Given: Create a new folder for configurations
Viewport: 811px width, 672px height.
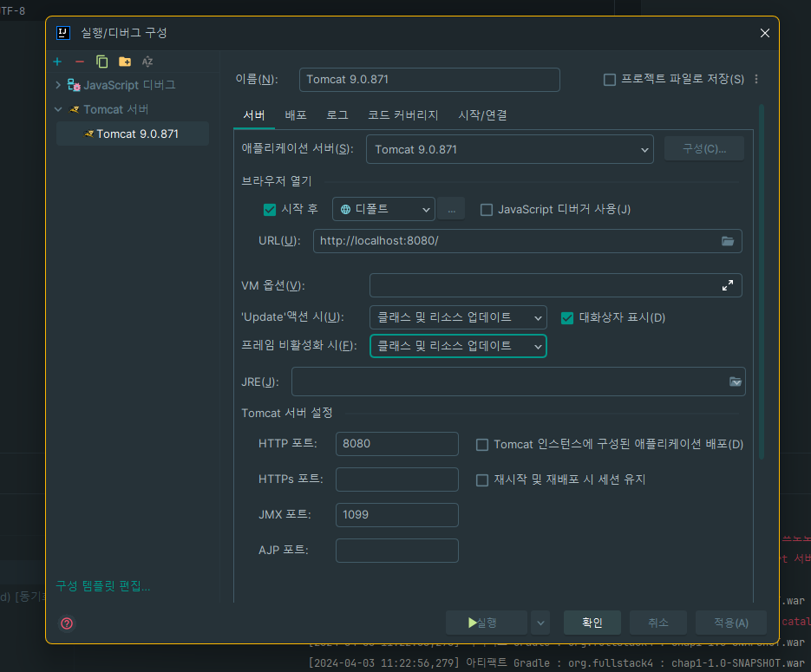Looking at the screenshot, I should click(x=125, y=62).
